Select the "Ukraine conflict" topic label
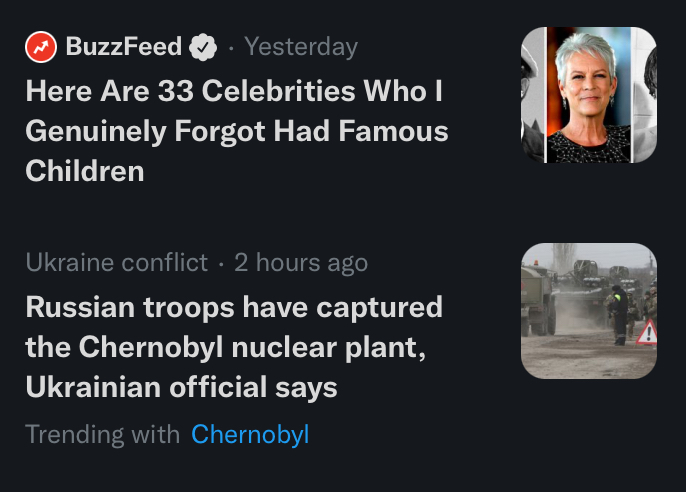686x492 pixels. click(x=116, y=263)
